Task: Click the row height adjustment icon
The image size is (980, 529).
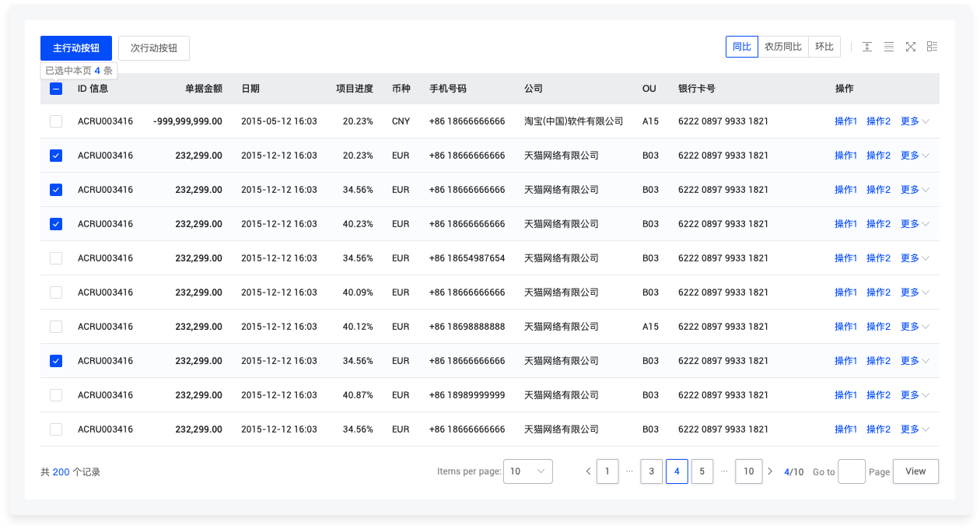Action: [867, 47]
